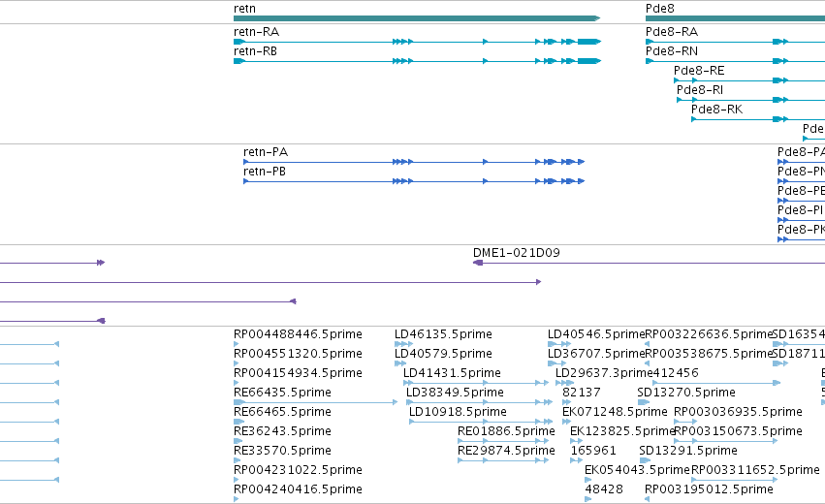Viewport: 825px width, 504px height.
Task: Select the Pde8-RA transcript label
Action: 672,32
